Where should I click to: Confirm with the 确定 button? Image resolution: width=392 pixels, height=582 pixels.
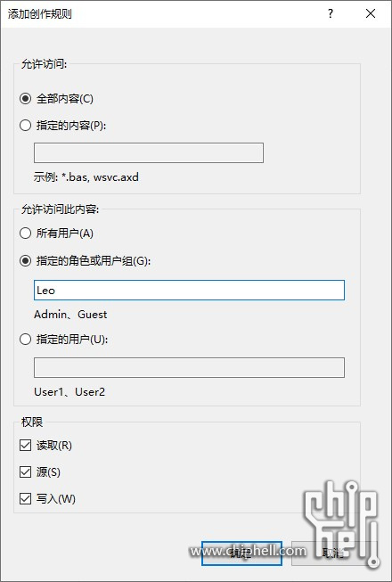tap(241, 553)
